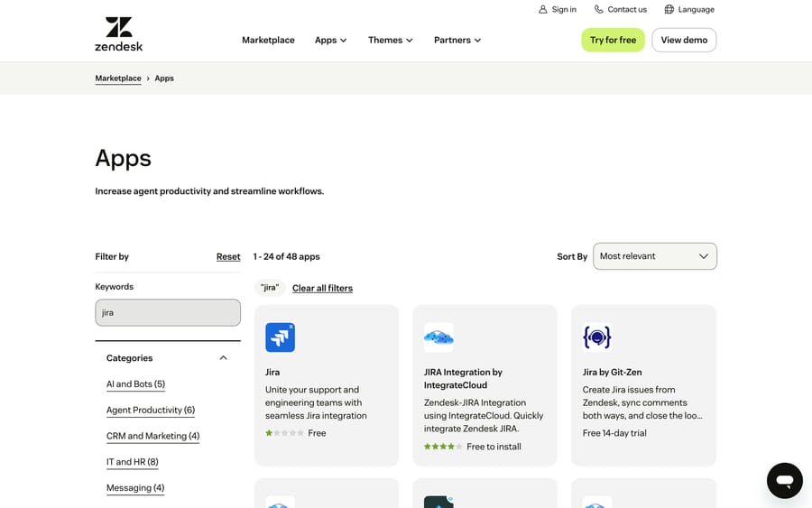Screen dimensions: 812x508
Task: Click the Contact us link
Action: (x=627, y=9)
